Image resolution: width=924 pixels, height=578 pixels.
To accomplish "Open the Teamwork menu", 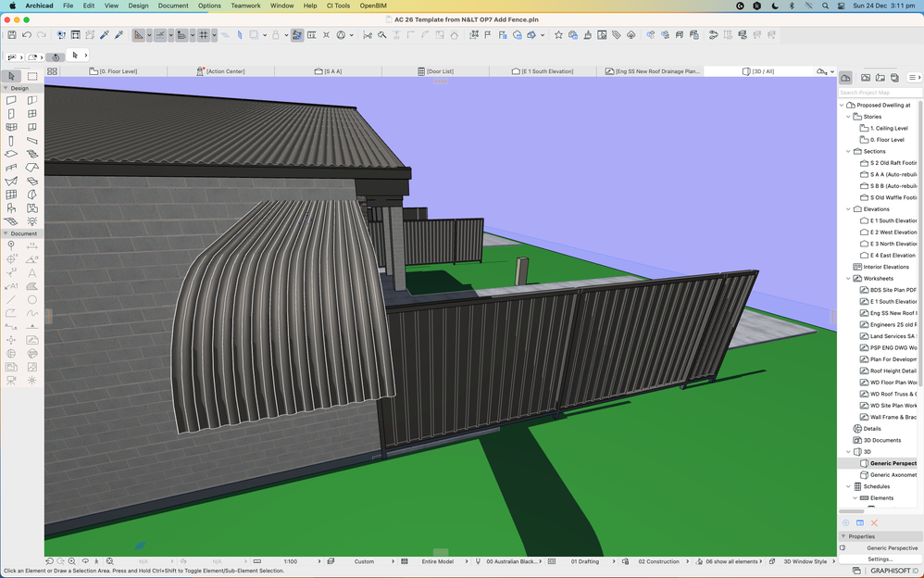I will pos(245,6).
